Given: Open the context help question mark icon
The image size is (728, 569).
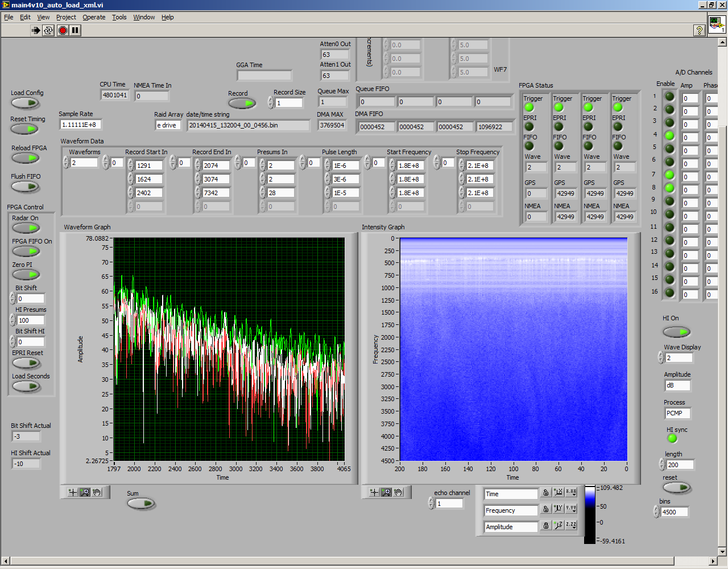Looking at the screenshot, I should pyautogui.click(x=700, y=31).
